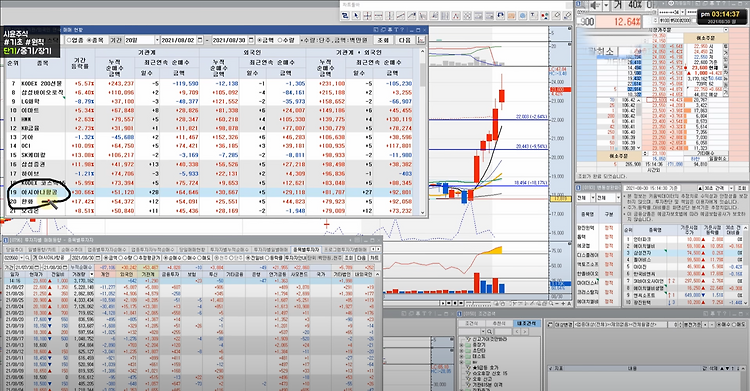Open the chart icon beside 다음 button

420,40
